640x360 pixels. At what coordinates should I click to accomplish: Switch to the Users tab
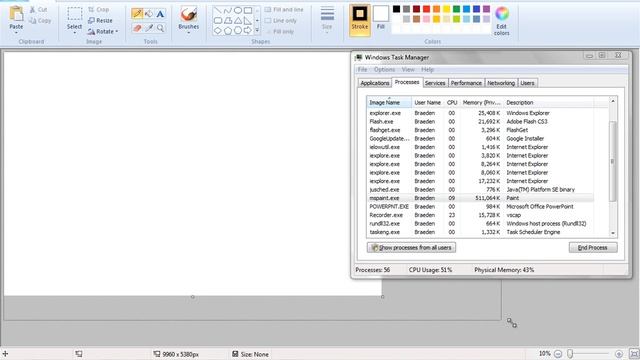[x=527, y=83]
